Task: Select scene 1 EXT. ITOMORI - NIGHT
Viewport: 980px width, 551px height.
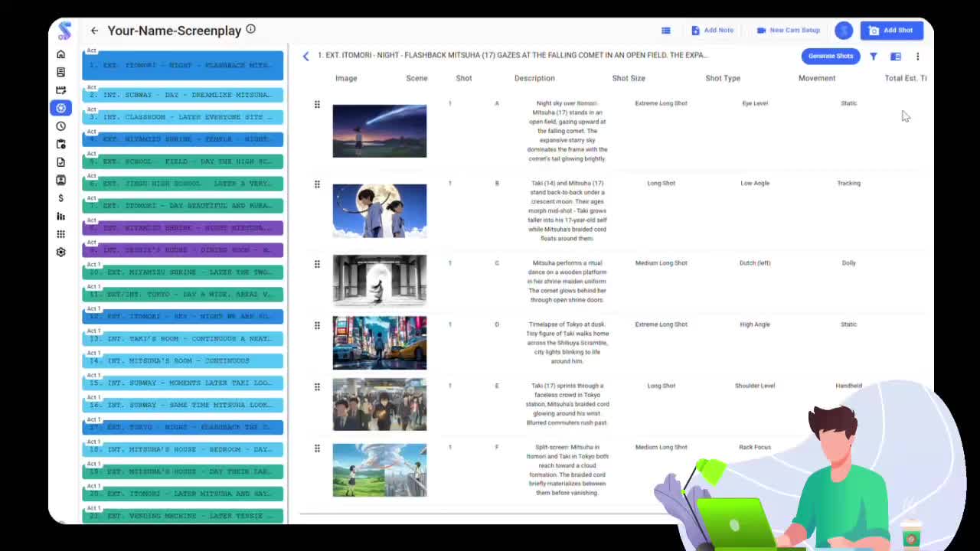Action: [x=183, y=66]
